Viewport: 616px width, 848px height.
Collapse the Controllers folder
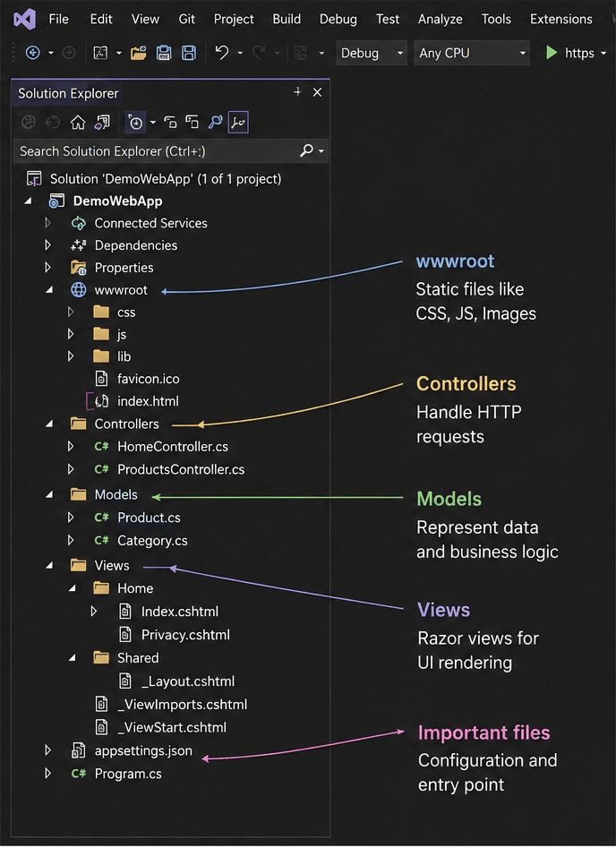click(49, 424)
